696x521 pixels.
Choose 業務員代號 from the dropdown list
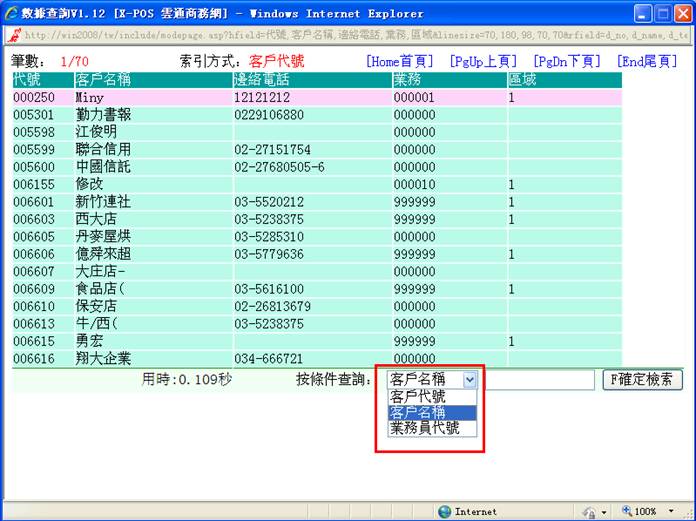(x=424, y=428)
